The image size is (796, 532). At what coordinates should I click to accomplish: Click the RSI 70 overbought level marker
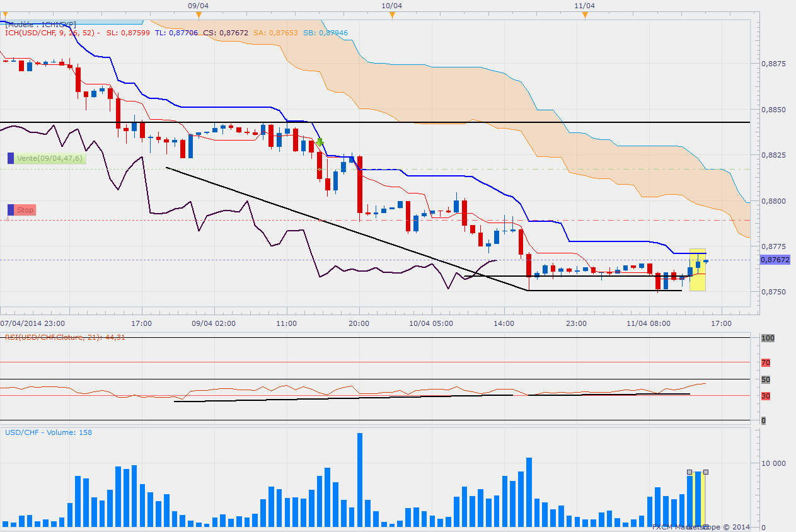[x=765, y=363]
